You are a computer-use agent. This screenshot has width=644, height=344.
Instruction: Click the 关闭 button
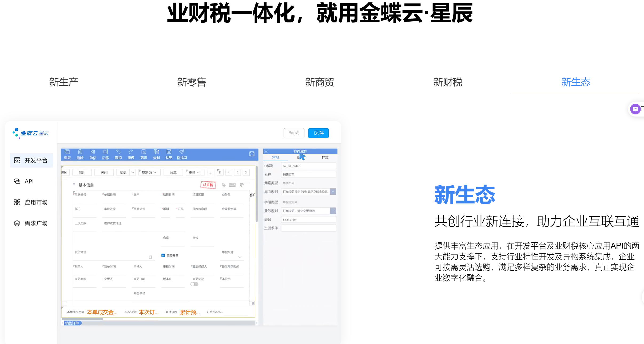point(104,172)
